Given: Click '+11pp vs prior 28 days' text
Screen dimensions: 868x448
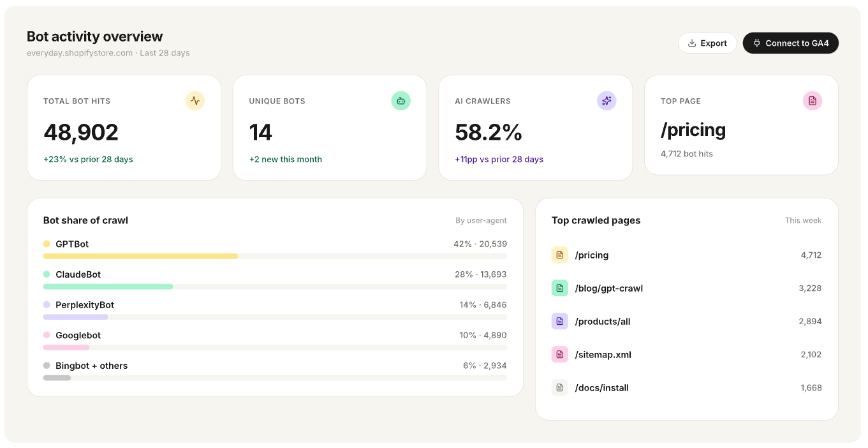Looking at the screenshot, I should click(x=499, y=160).
